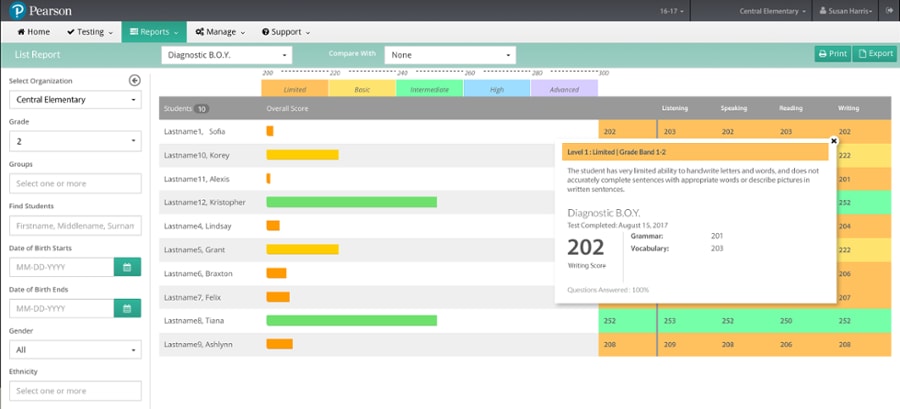Open the Gender dropdown set to All

pyautogui.click(x=75, y=350)
